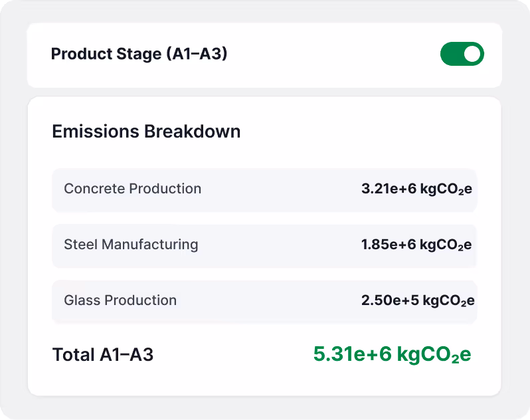Viewport: 530px width, 420px height.
Task: Click the 1.85e+6 figure for steel
Action: (389, 245)
